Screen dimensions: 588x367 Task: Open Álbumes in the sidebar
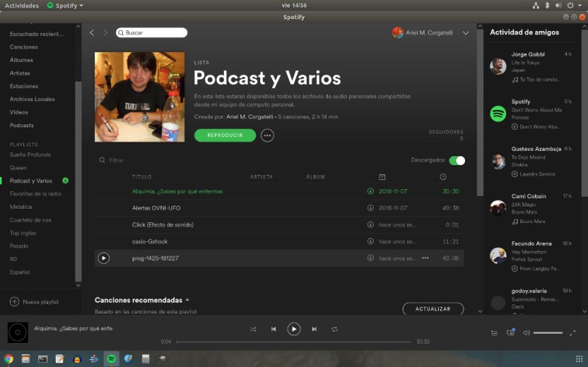tap(21, 60)
